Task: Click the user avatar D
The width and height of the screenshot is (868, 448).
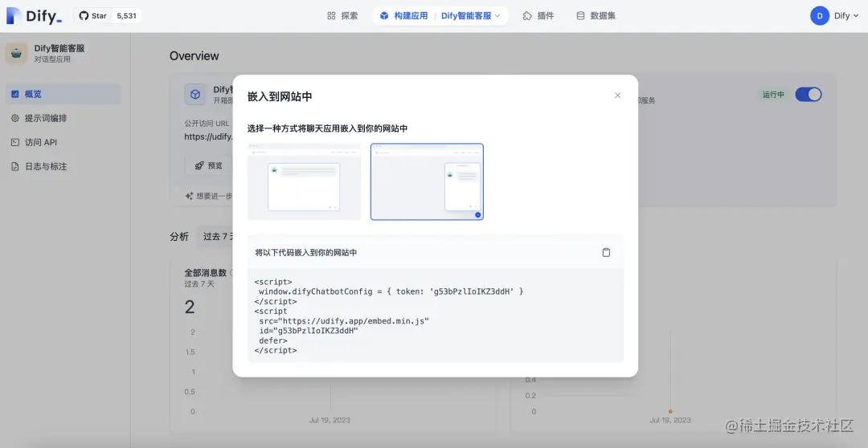Action: [x=819, y=15]
